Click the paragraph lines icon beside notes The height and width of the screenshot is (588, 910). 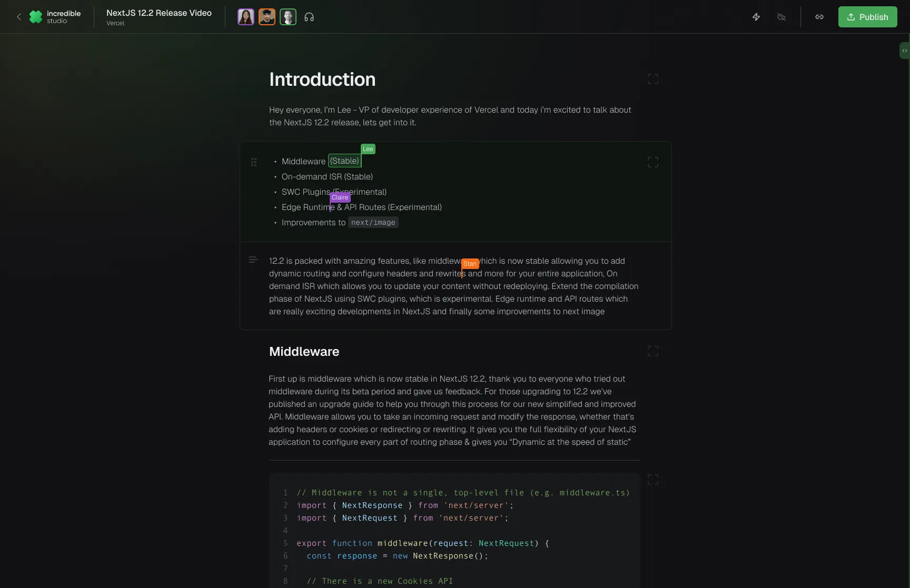point(253,260)
